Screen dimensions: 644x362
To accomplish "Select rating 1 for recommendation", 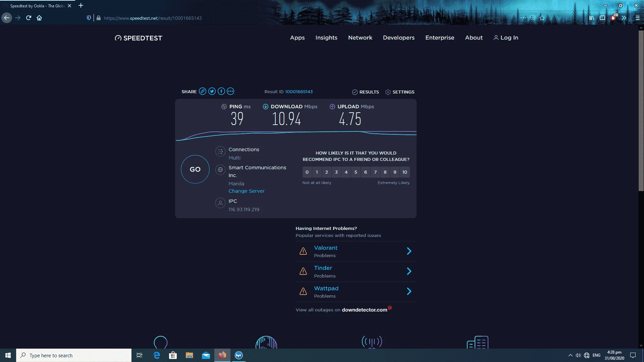I will pos(317,172).
